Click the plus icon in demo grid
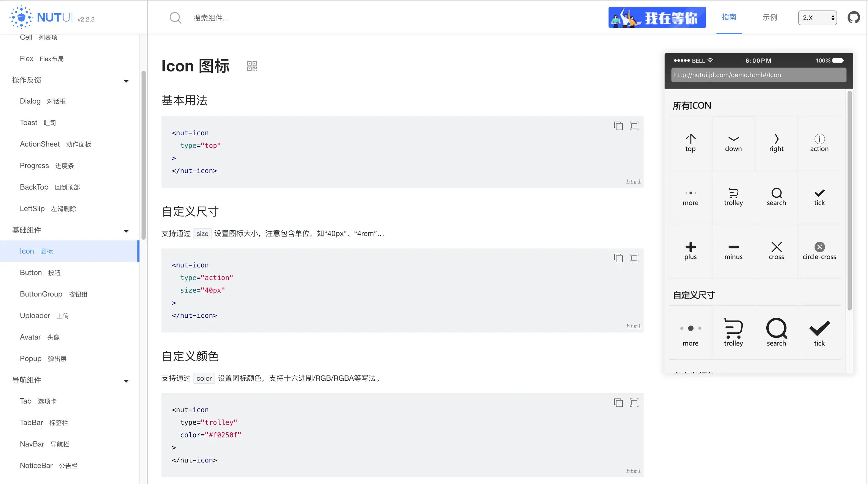868x484 pixels. (690, 247)
